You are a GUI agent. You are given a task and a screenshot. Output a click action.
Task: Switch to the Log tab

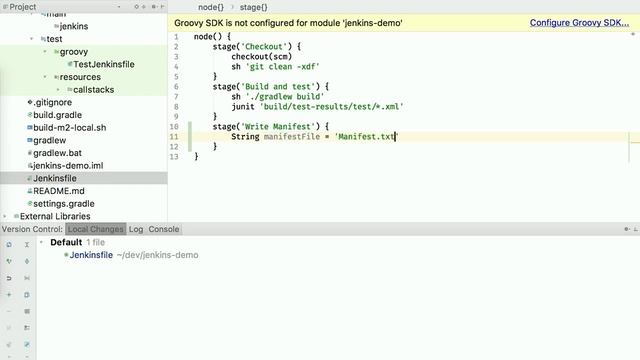tap(136, 229)
